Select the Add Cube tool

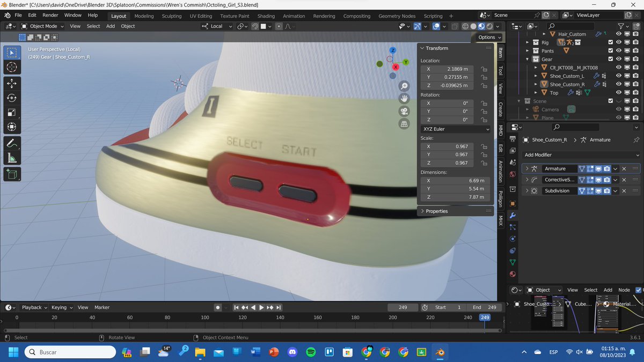[12, 174]
